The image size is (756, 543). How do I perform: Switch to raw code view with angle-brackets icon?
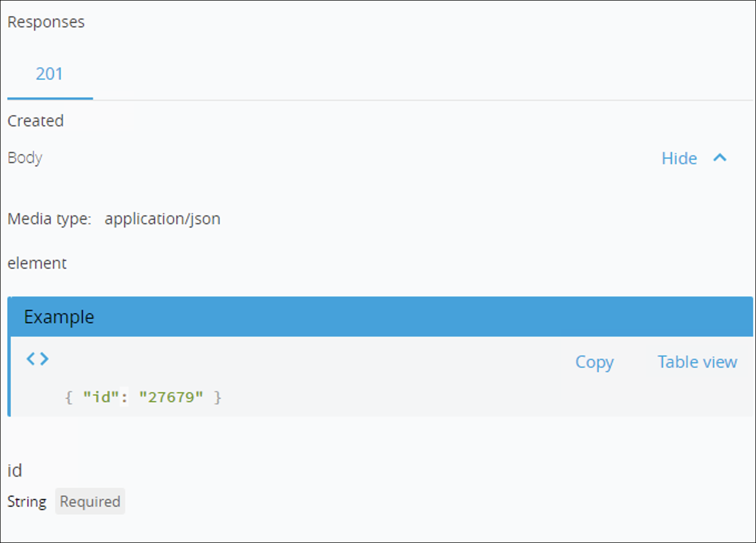pos(37,359)
